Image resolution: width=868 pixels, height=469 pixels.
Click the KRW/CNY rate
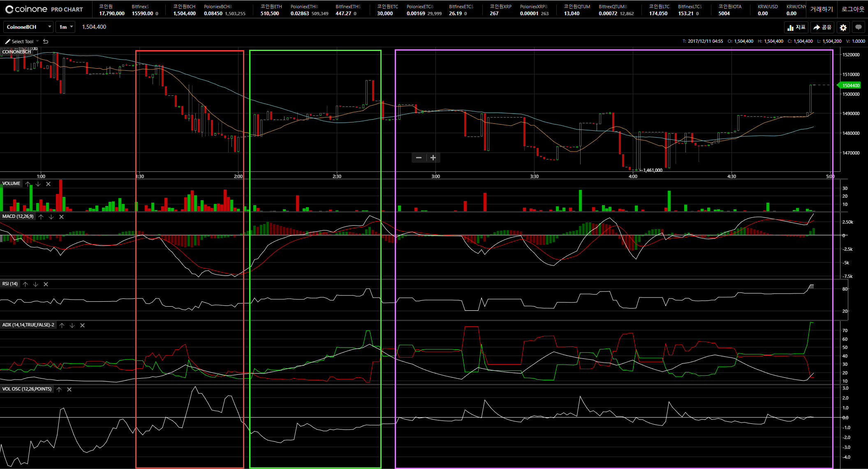click(796, 10)
